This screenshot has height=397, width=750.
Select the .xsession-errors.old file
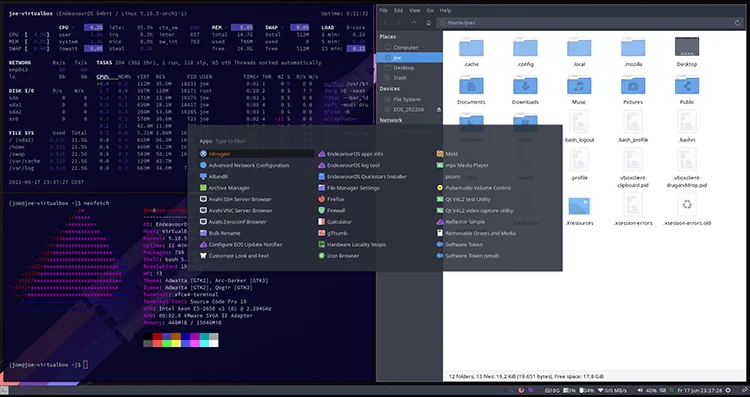687,210
